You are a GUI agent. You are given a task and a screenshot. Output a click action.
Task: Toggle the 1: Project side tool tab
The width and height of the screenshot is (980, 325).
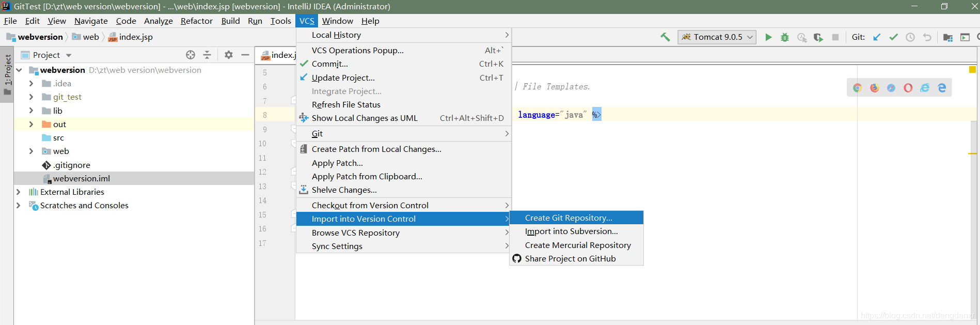(7, 74)
